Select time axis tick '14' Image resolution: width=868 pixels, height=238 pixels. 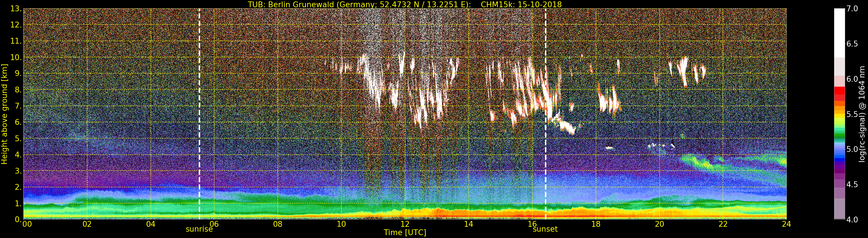point(469,224)
